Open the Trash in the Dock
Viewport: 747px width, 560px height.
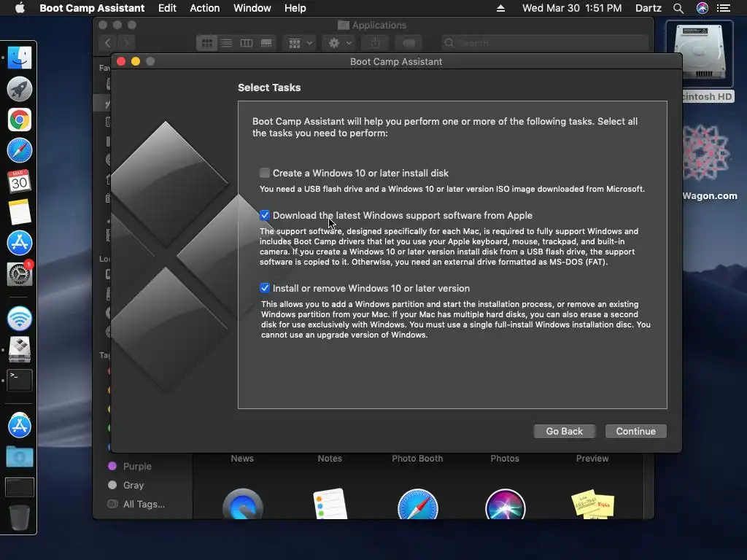point(20,518)
